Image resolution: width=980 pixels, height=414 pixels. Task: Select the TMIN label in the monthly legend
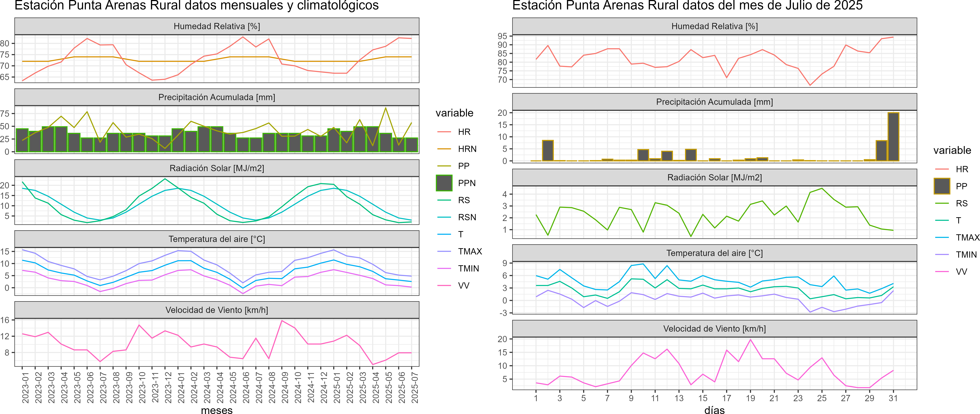[x=468, y=269]
